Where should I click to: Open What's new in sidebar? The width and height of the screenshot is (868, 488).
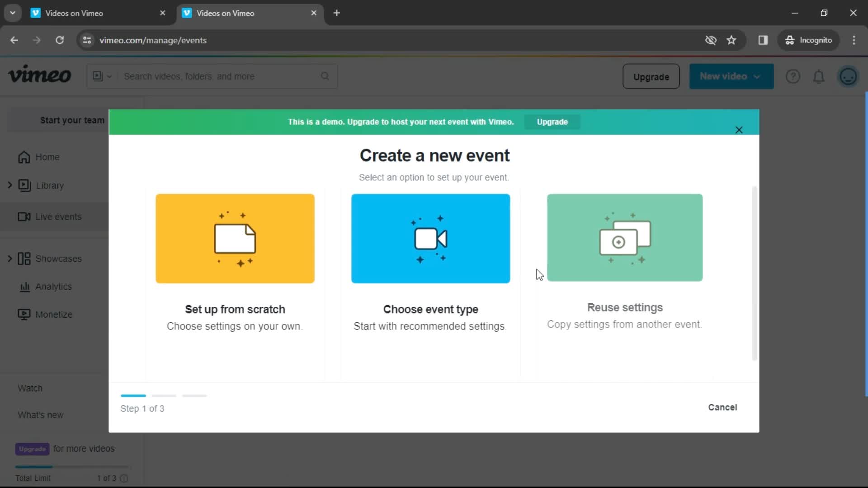41,415
